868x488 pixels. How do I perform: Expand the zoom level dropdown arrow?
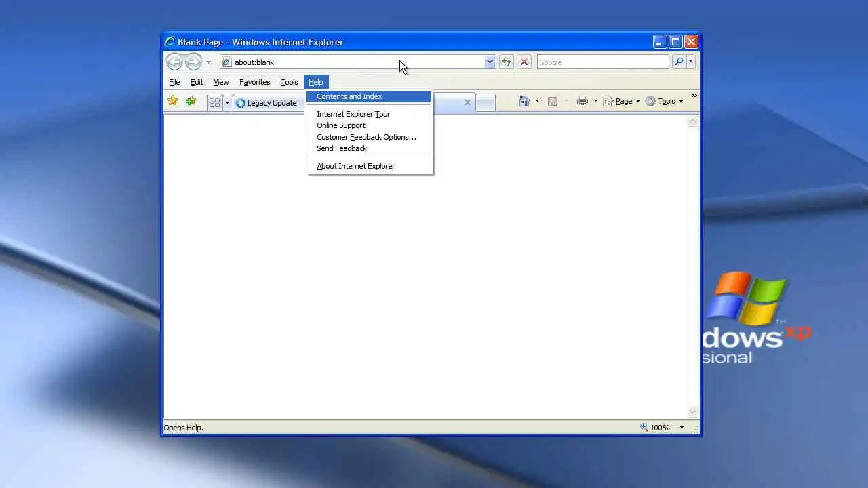tap(682, 428)
